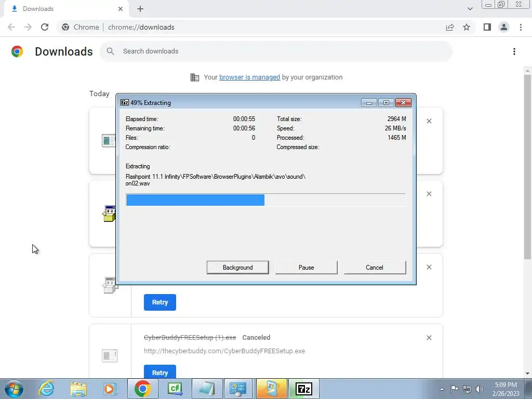This screenshot has width=532, height=399.
Task: Open a new Chrome tab
Action: click(x=140, y=9)
